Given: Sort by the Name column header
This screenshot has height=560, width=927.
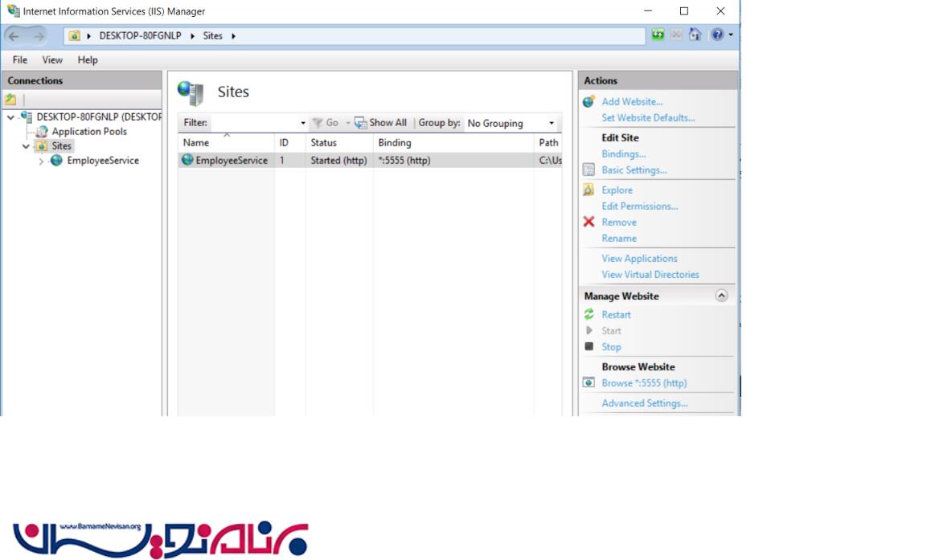Looking at the screenshot, I should (x=226, y=142).
